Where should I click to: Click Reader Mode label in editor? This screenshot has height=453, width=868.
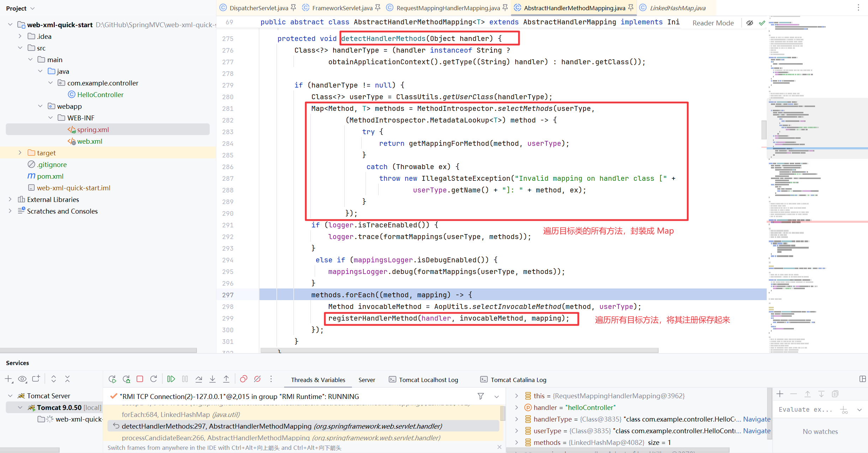[x=713, y=23]
